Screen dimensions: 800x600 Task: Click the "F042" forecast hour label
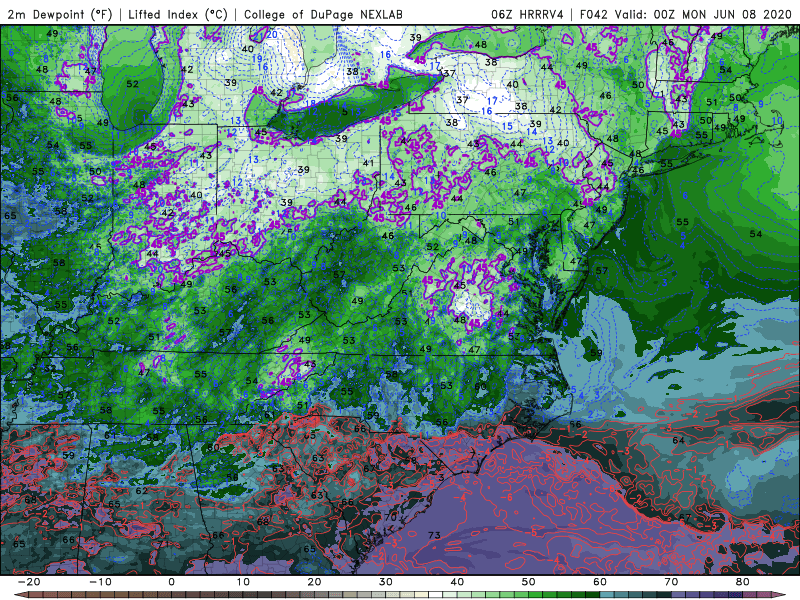(593, 14)
